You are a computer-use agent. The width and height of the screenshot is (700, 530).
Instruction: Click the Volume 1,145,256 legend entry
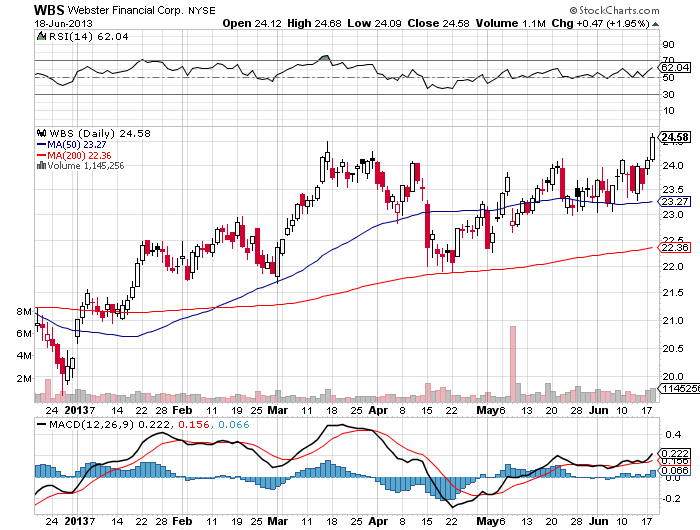[86, 166]
